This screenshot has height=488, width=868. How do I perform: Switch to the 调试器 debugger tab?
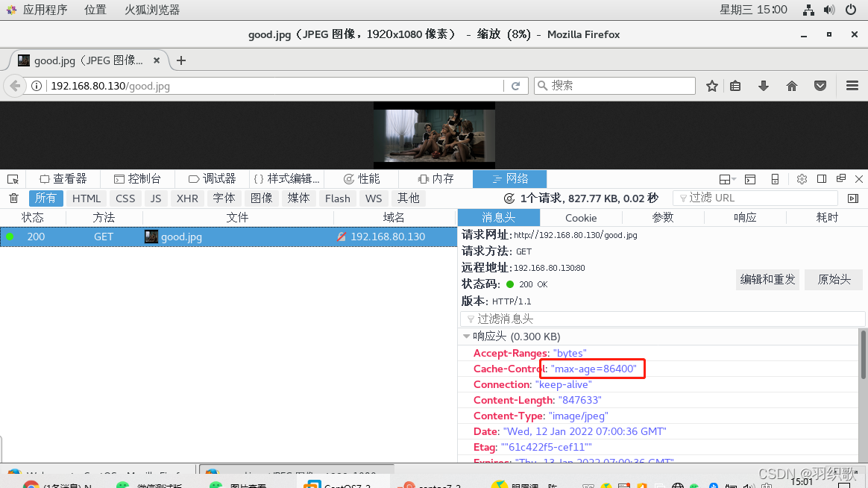click(x=212, y=179)
